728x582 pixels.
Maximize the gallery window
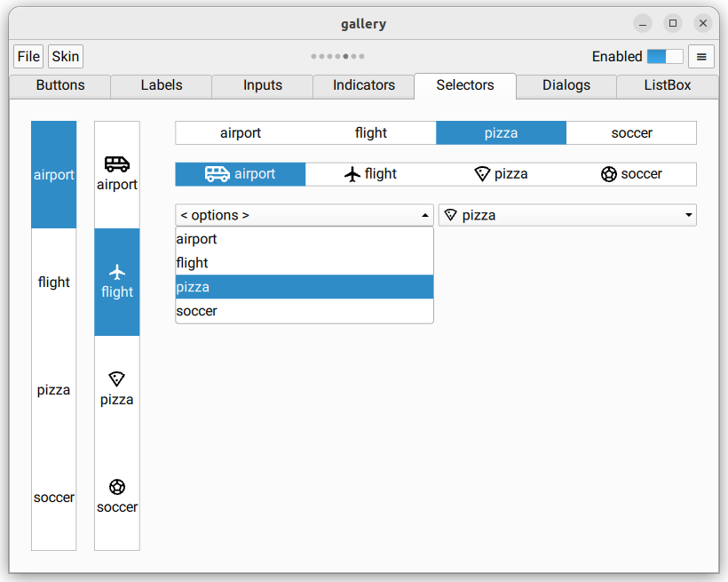click(x=673, y=23)
